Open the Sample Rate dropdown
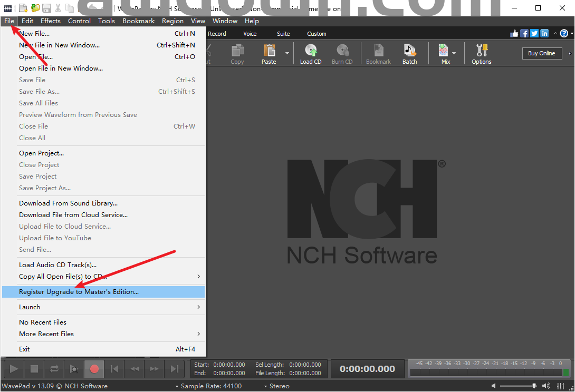This screenshot has width=575, height=392. pyautogui.click(x=208, y=386)
